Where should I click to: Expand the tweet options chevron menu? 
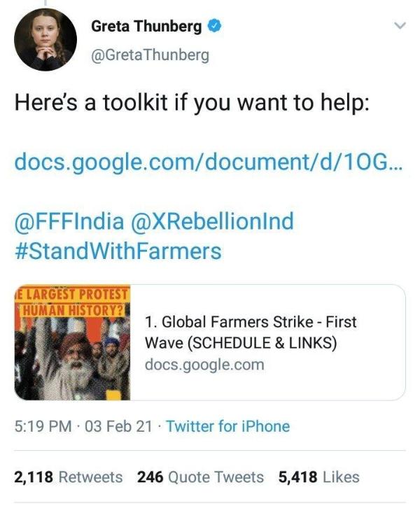[x=400, y=26]
